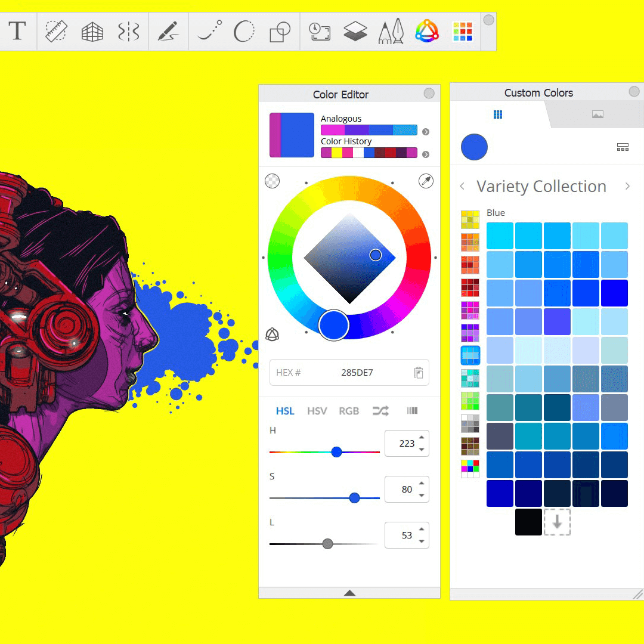
Task: Switch to the HSL tab
Action: [x=285, y=411]
